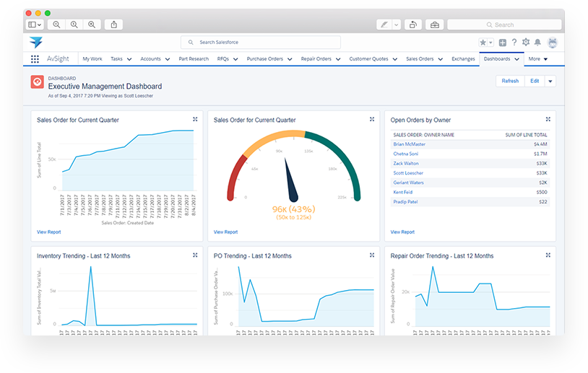This screenshot has height=373, width=588.
Task: Expand the gauge Sales Order chart widget
Action: [x=372, y=119]
